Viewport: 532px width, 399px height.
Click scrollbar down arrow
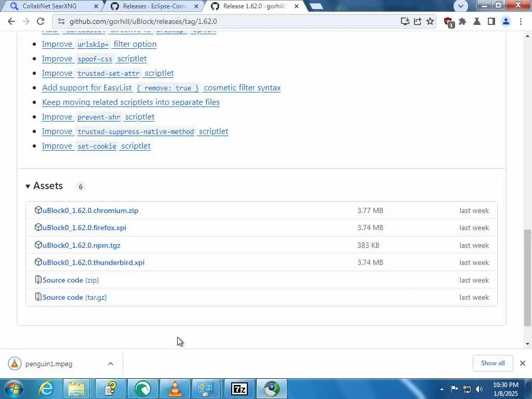click(x=527, y=343)
